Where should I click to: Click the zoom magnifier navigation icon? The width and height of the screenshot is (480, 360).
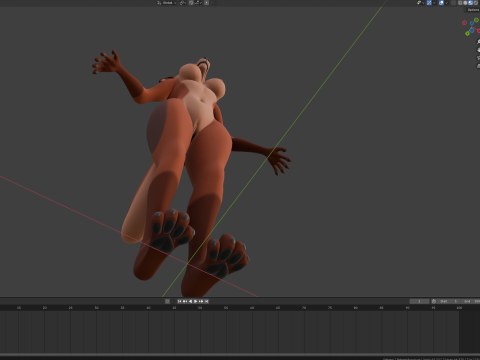click(478, 42)
